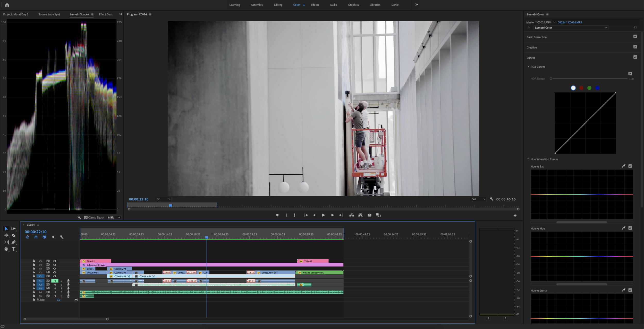Open the Hue vs Sat eyedropper
This screenshot has width=644, height=329.
[x=623, y=166]
